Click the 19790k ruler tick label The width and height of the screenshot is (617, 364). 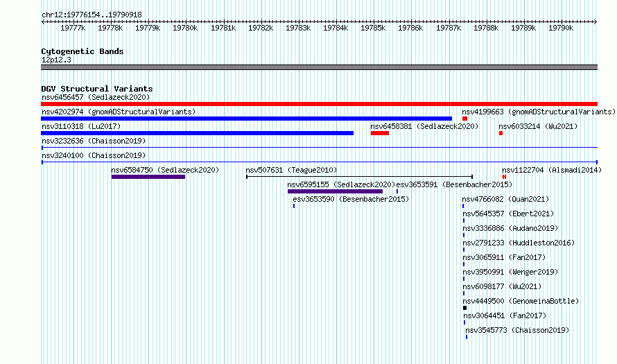[561, 28]
